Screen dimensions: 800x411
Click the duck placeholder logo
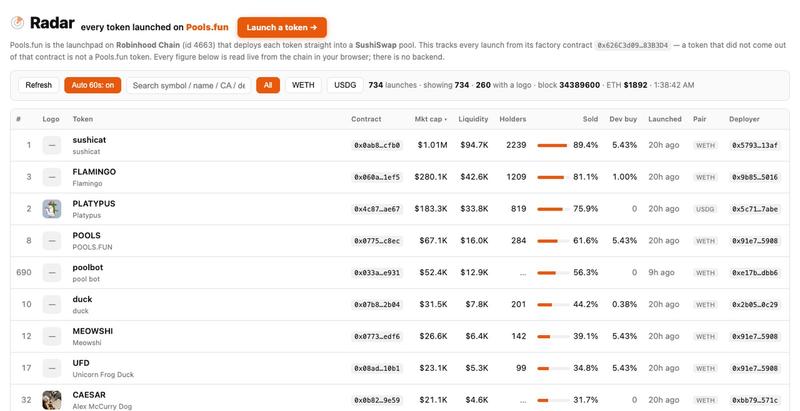point(52,304)
